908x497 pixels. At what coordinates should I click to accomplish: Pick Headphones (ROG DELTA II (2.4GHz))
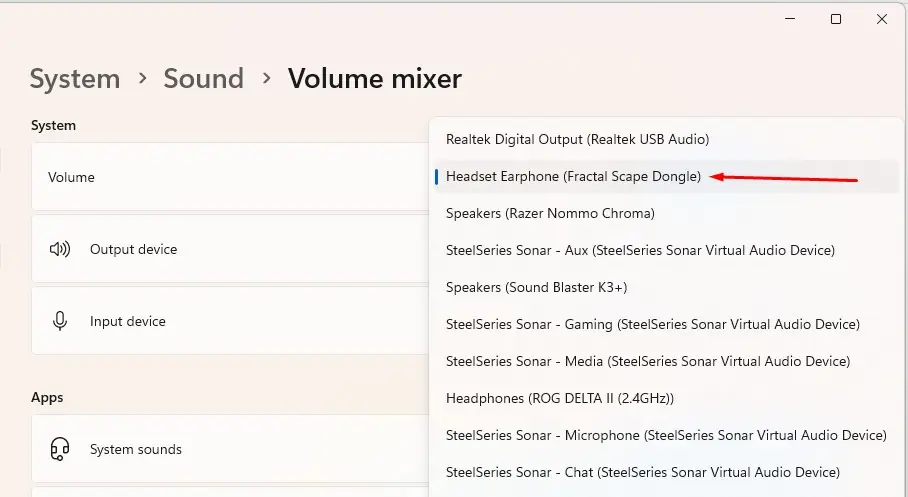tap(666, 399)
